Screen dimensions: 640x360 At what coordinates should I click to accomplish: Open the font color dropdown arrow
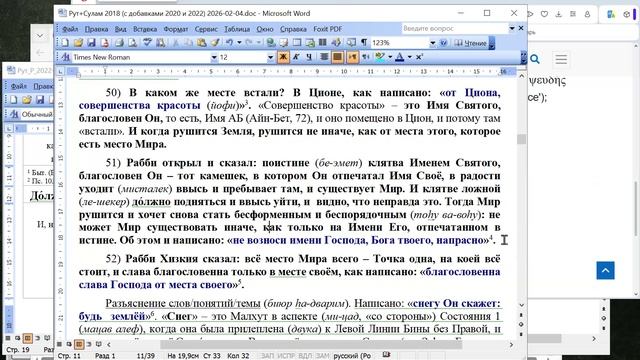coord(409,57)
